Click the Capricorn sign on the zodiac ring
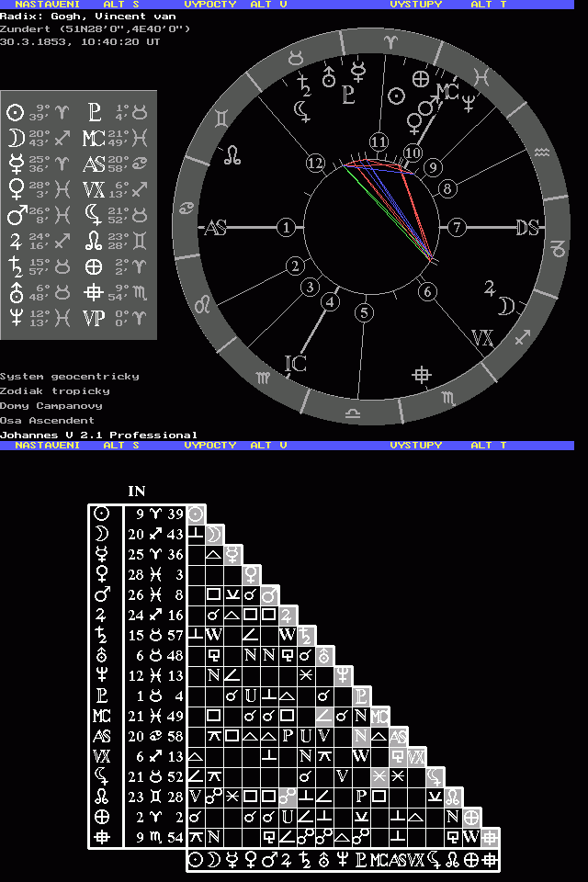Screen dimensions: 588x882 point(558,249)
